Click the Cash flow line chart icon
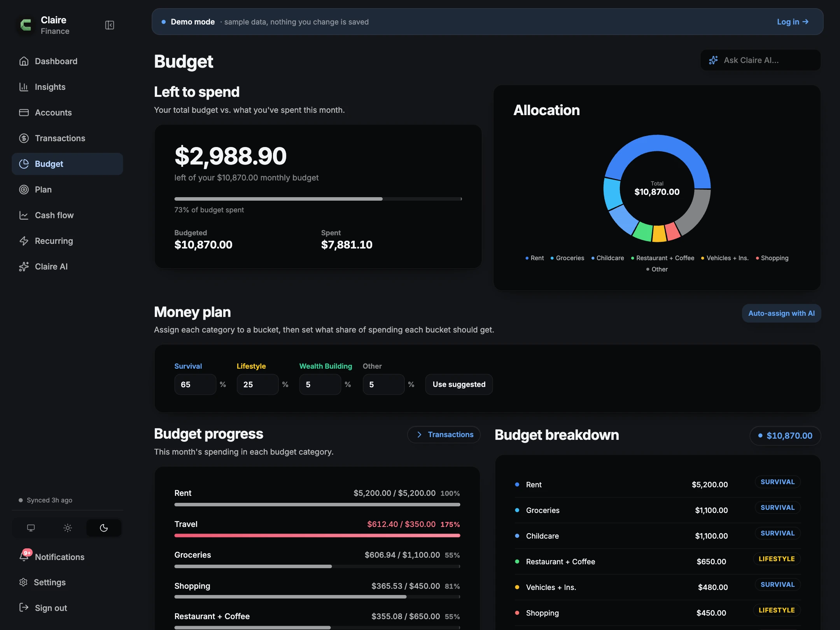Screen dimensions: 840x630 tap(24, 215)
